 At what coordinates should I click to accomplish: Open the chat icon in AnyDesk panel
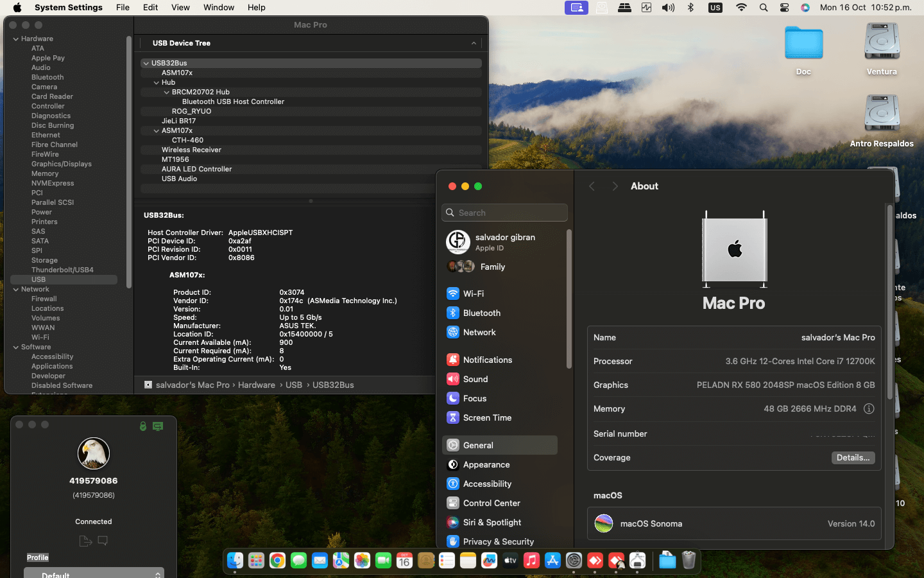(103, 541)
